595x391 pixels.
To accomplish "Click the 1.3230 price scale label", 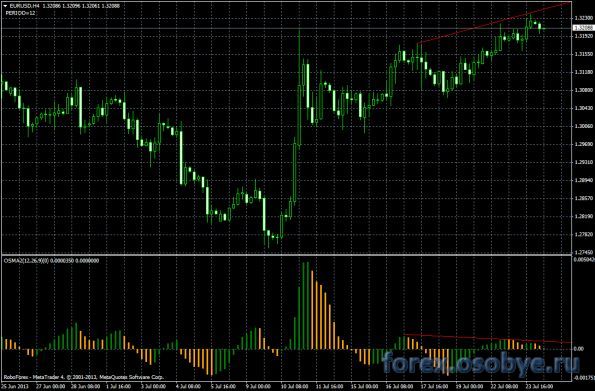I will (x=584, y=18).
